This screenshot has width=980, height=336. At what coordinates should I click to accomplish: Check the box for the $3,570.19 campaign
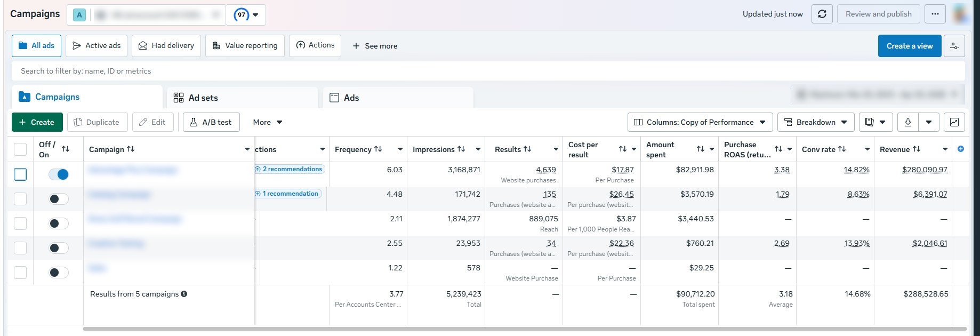[20, 199]
